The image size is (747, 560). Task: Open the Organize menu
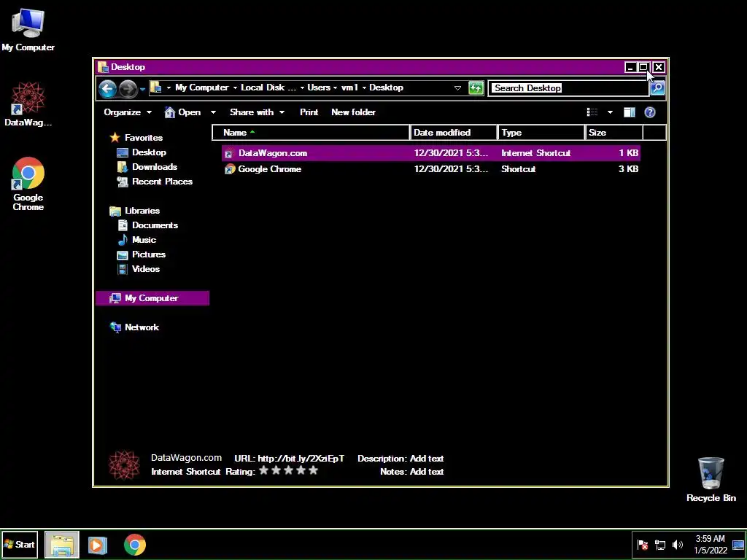pyautogui.click(x=128, y=112)
